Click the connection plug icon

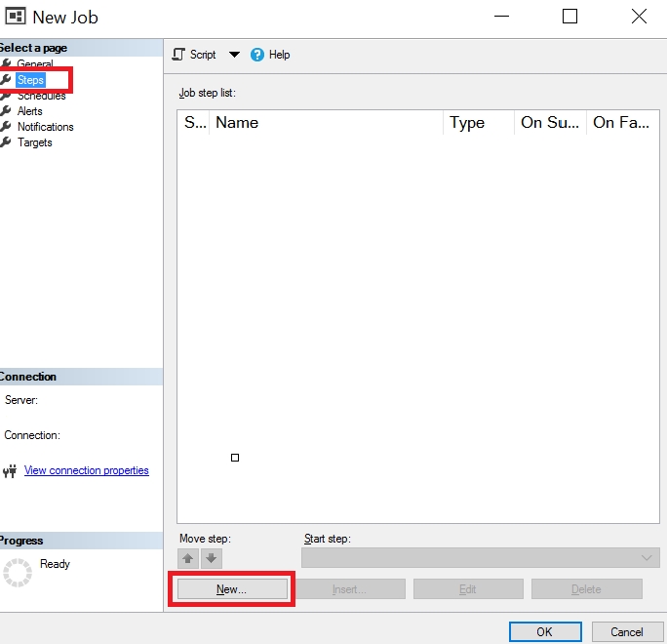[x=10, y=470]
